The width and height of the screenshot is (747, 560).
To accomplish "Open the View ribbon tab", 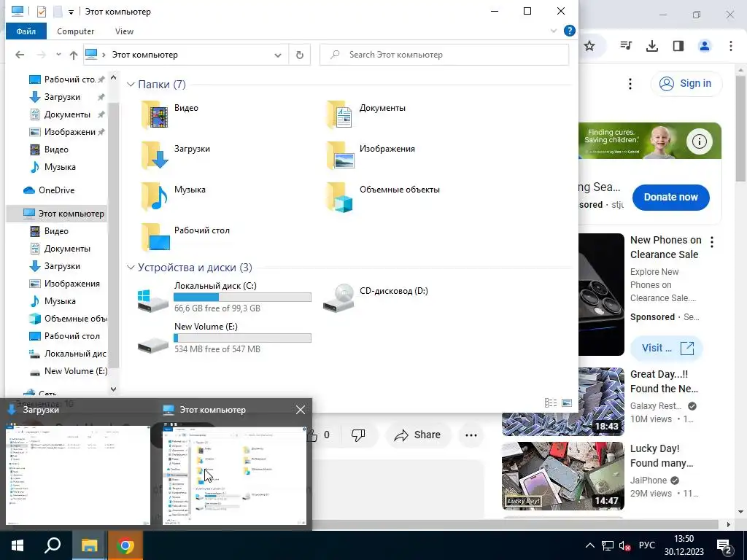I will point(124,31).
